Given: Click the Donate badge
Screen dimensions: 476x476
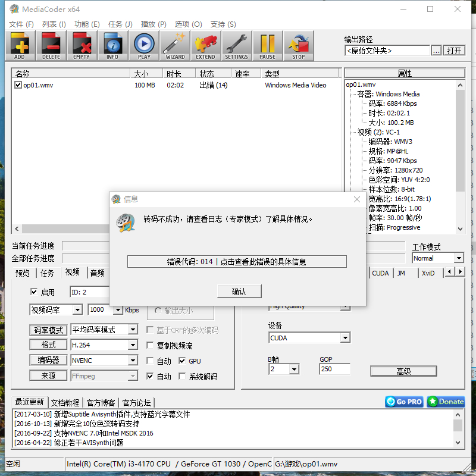Looking at the screenshot, I should pyautogui.click(x=446, y=402).
